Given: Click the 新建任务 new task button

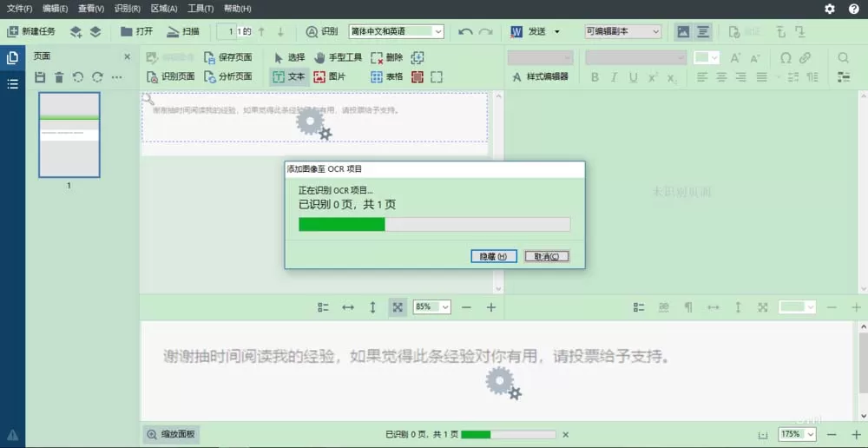Looking at the screenshot, I should 31,31.
